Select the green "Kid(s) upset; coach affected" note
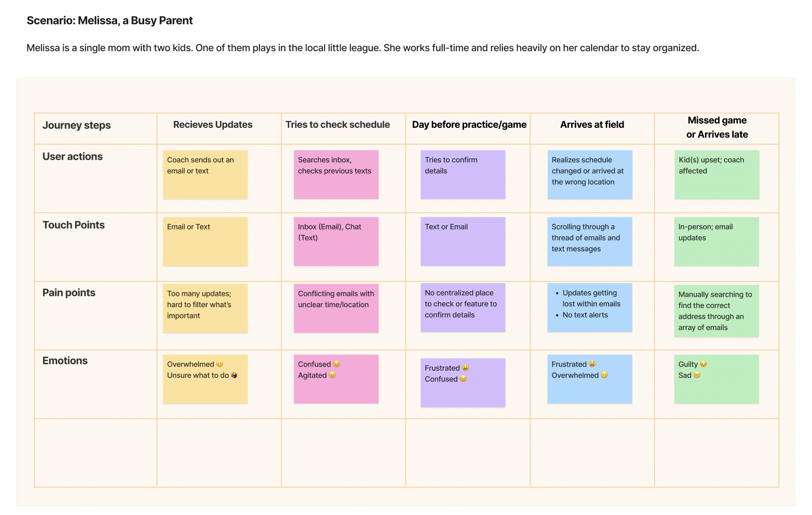The image size is (812, 515). point(716,175)
